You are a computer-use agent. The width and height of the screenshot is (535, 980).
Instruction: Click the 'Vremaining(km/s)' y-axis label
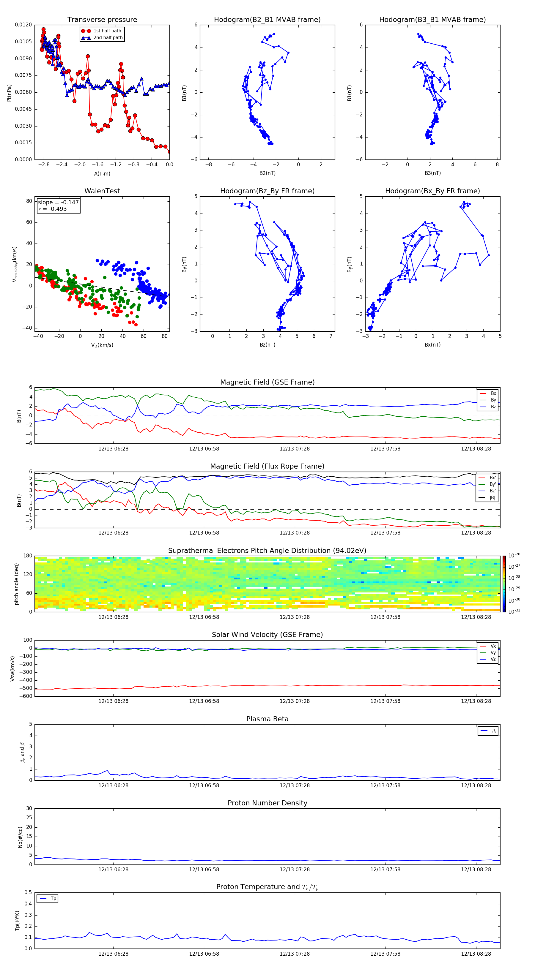click(15, 264)
